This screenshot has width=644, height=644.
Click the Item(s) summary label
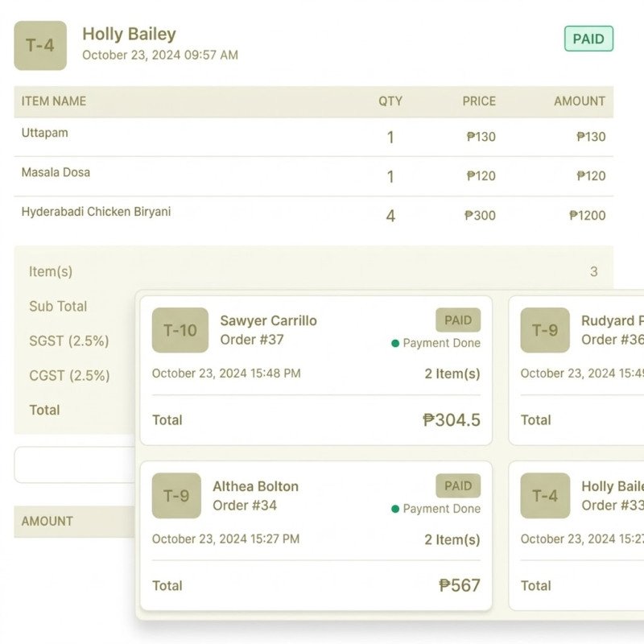[51, 271]
